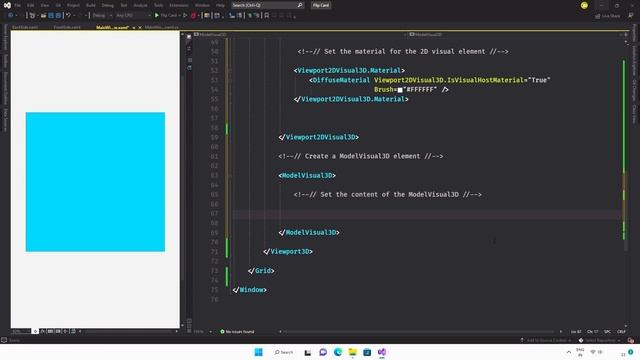
Task: Expand the Flip Card start button dropdown arrow
Action: [179, 16]
